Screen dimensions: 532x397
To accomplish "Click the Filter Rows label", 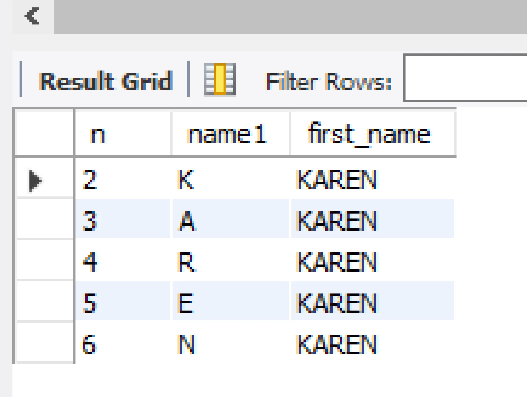I will point(328,82).
